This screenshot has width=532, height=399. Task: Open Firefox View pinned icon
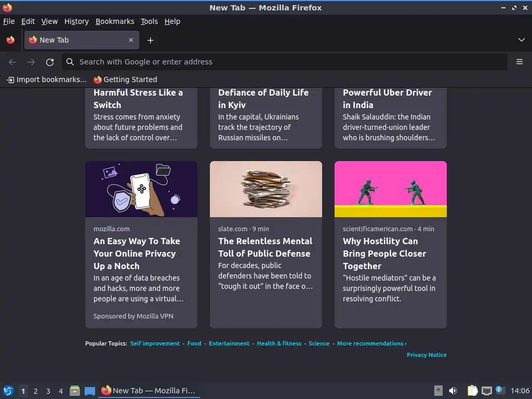click(x=10, y=40)
